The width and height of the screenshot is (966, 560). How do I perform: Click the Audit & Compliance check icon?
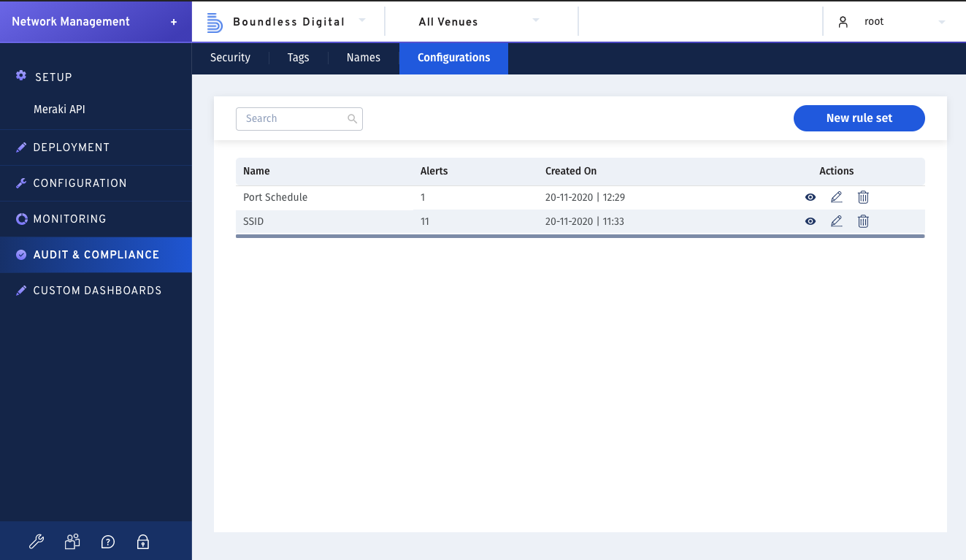point(21,255)
